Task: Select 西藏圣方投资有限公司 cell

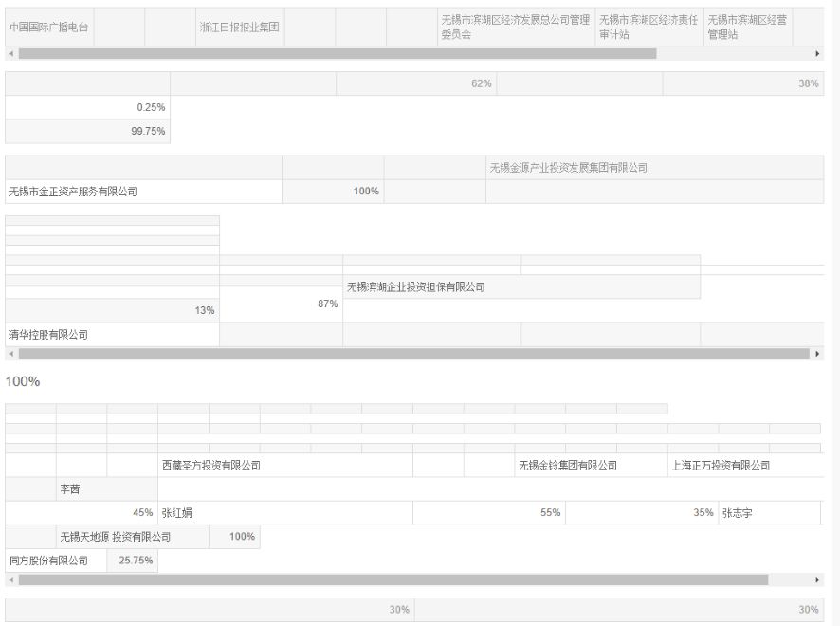Action: coord(285,465)
